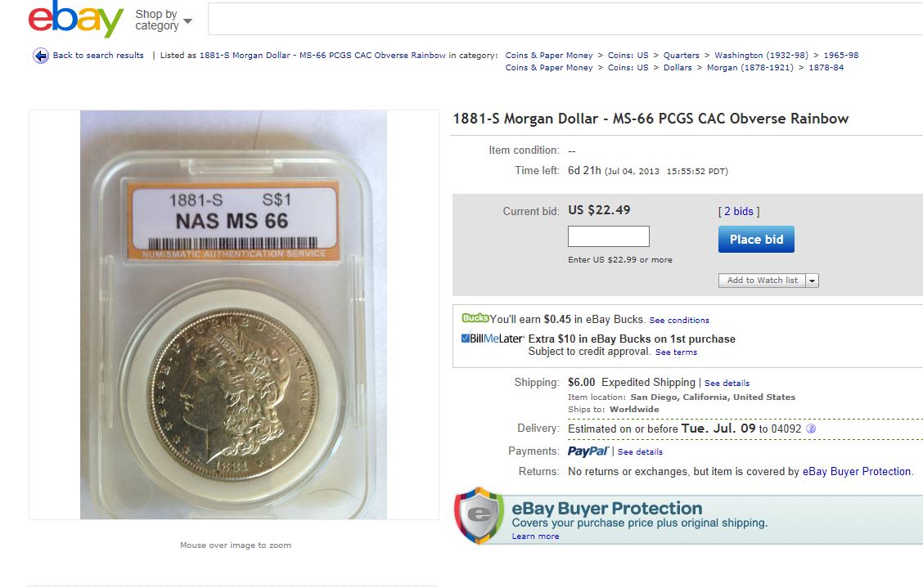The image size is (923, 588).
Task: Open Washington (1932-98) breadcrumb category
Action: (761, 56)
